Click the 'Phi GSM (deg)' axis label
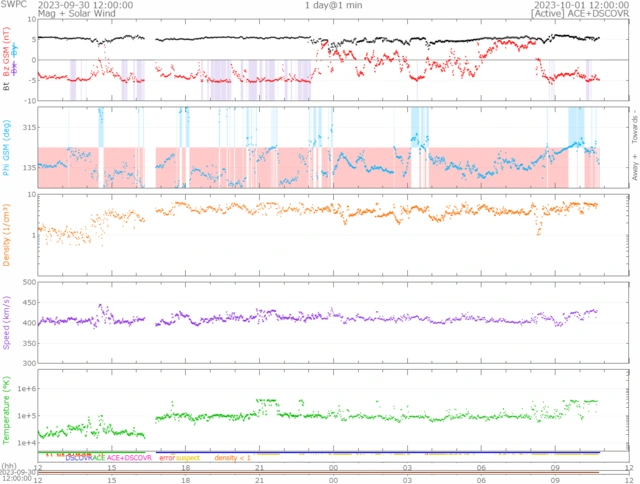The width and height of the screenshot is (640, 484). (6, 148)
